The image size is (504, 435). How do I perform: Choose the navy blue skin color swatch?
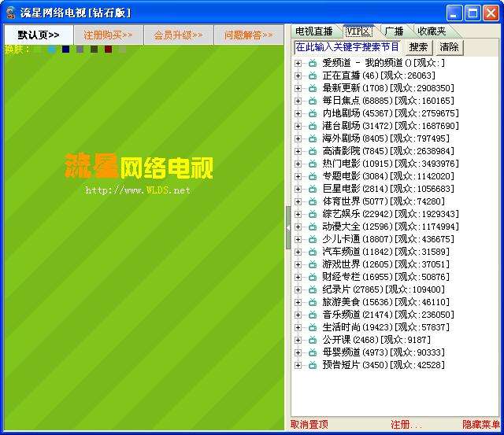pos(66,50)
